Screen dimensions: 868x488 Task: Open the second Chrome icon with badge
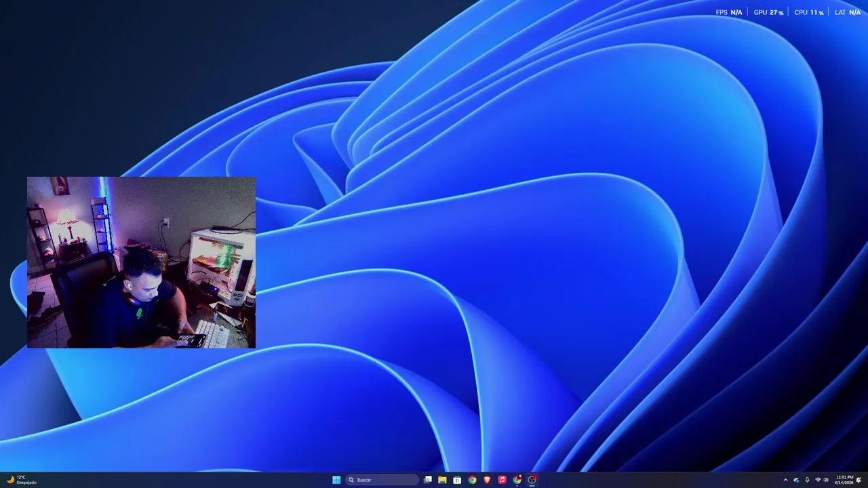[x=517, y=480]
